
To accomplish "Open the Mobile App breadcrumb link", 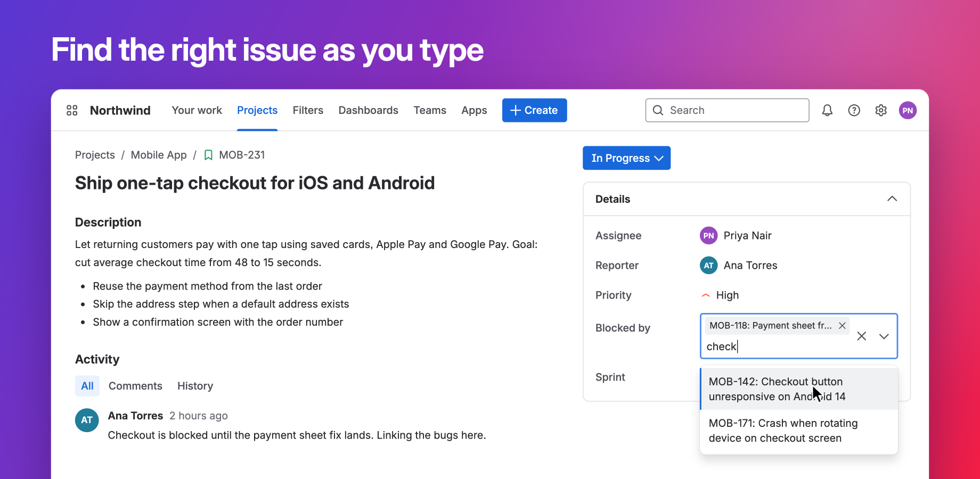I will [159, 155].
